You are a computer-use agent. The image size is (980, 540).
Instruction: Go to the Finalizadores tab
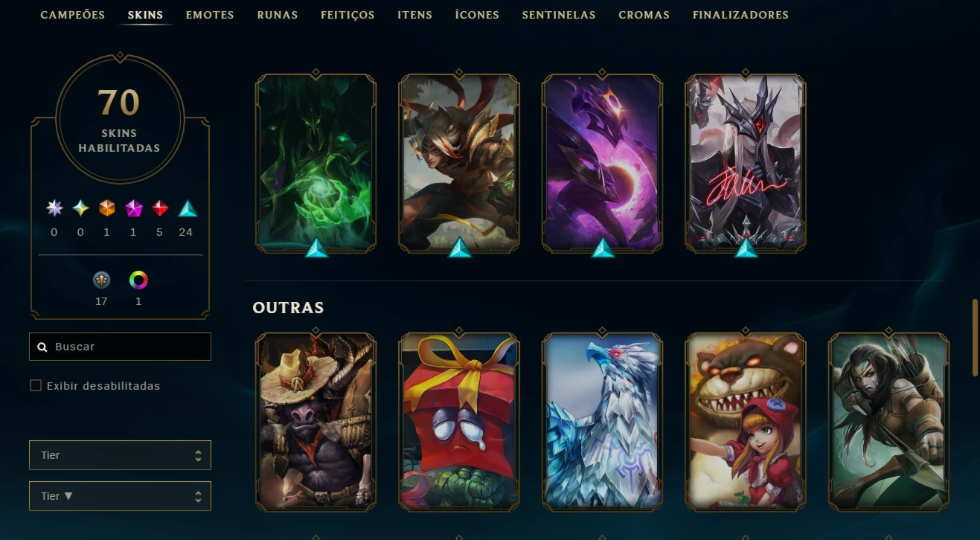coord(740,15)
